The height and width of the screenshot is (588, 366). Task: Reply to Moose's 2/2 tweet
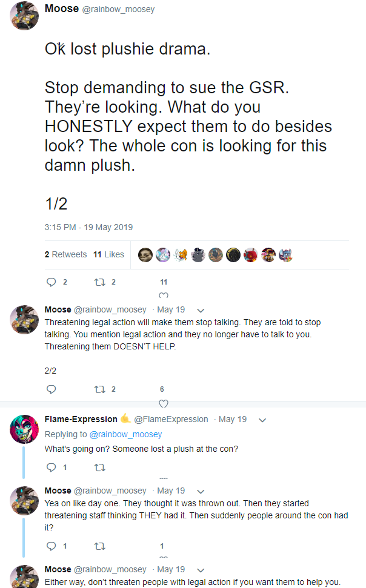coord(52,389)
